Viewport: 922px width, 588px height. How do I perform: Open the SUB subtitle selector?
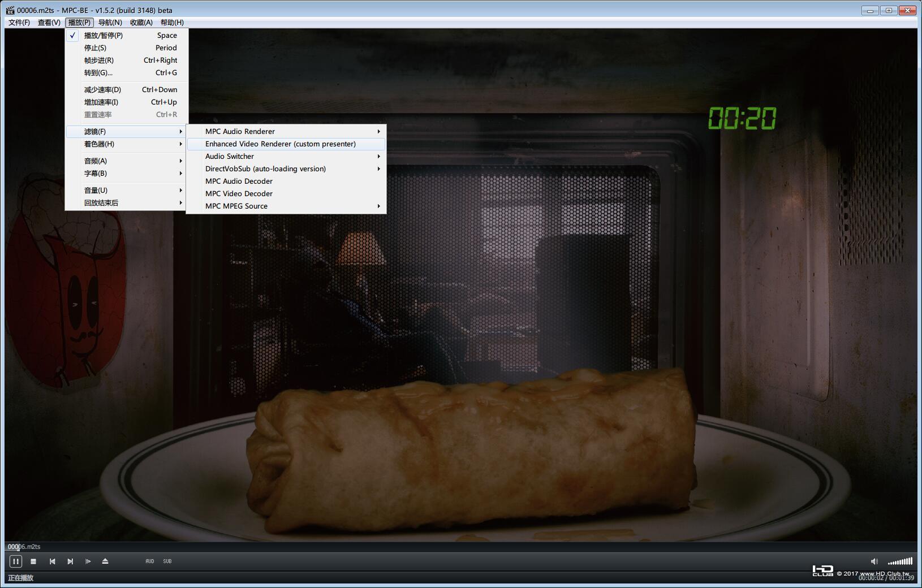click(167, 561)
